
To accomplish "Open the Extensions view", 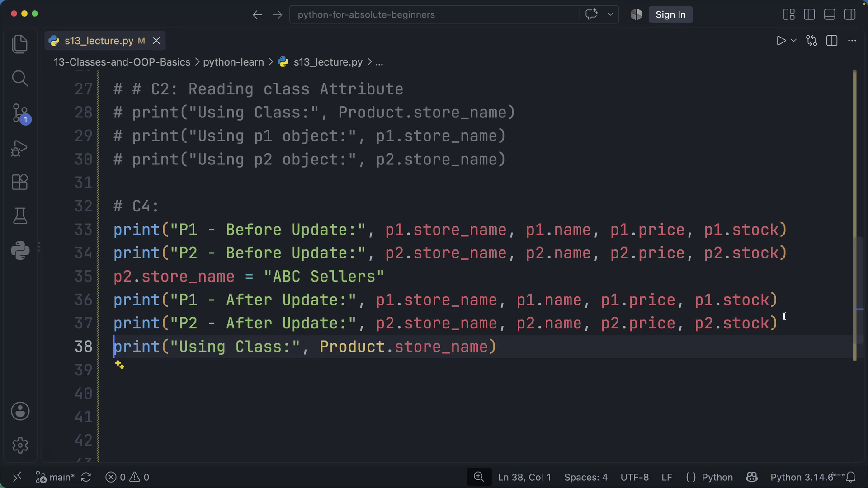I will 20,182.
